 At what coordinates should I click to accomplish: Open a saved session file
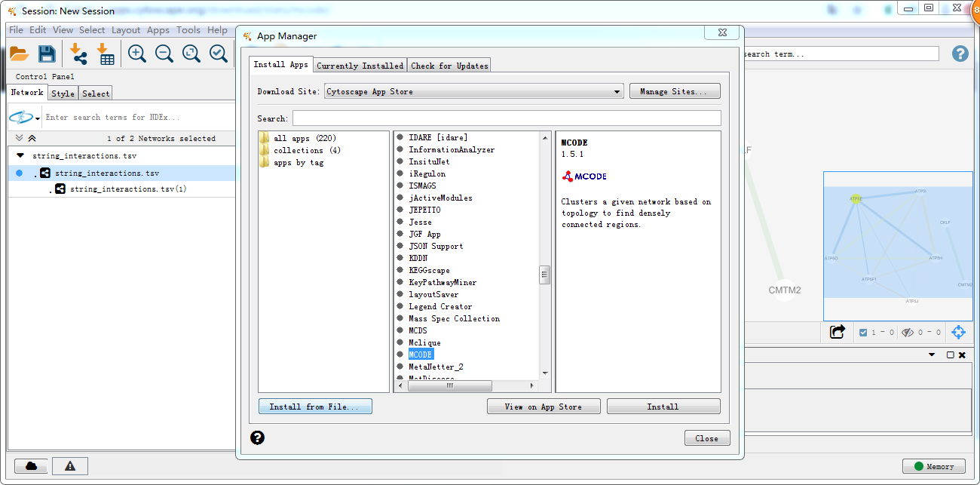pyautogui.click(x=20, y=54)
